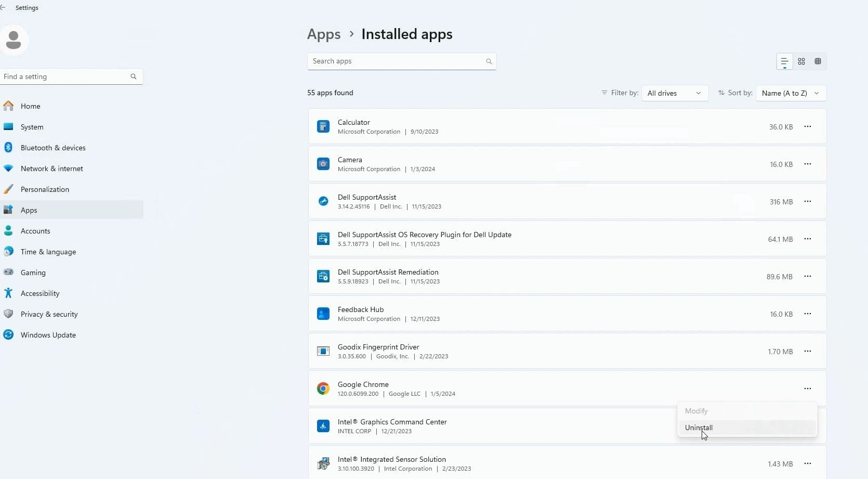This screenshot has height=479, width=868.
Task: Open more options for Feedback Hub
Action: (x=808, y=314)
